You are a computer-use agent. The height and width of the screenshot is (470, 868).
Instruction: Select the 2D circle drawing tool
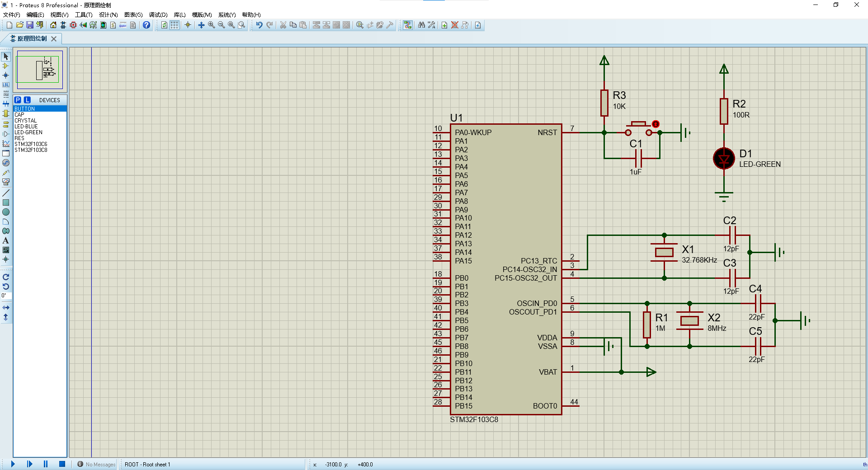(6, 212)
